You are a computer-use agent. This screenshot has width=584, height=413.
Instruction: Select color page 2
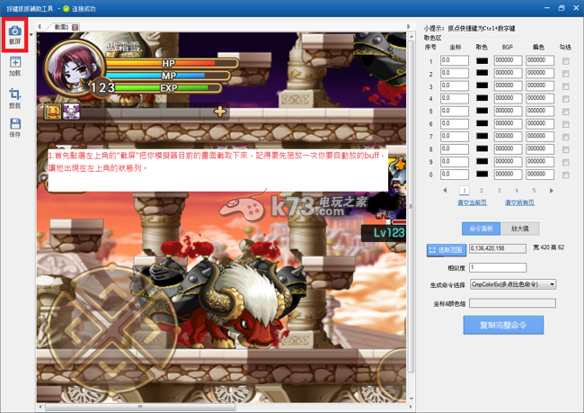click(481, 190)
